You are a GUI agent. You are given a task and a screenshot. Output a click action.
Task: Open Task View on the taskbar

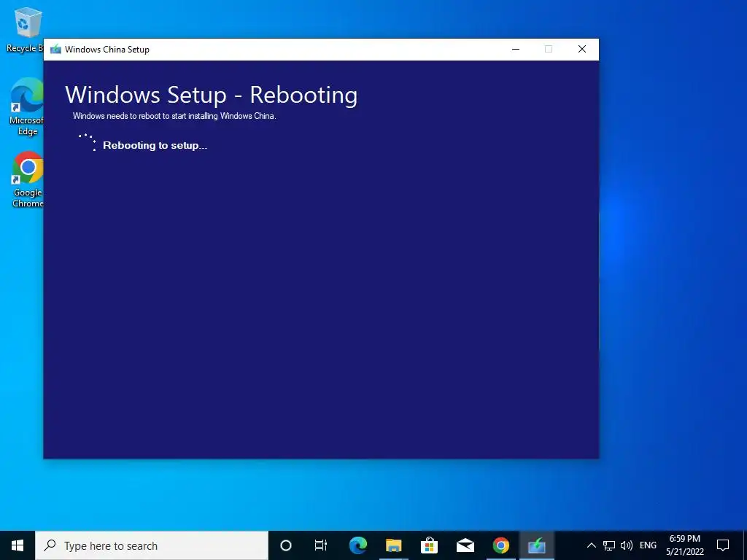(321, 545)
